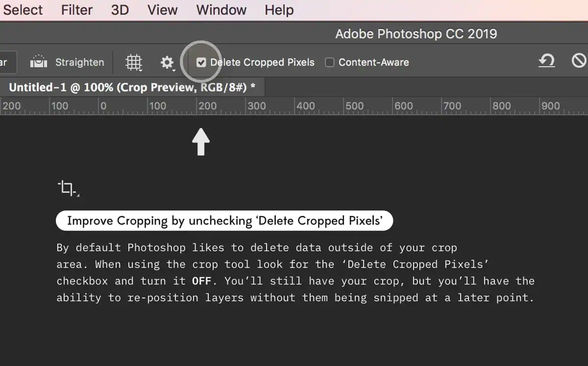
Task: Switch to the Untitled-1 document tab
Action: [x=132, y=88]
